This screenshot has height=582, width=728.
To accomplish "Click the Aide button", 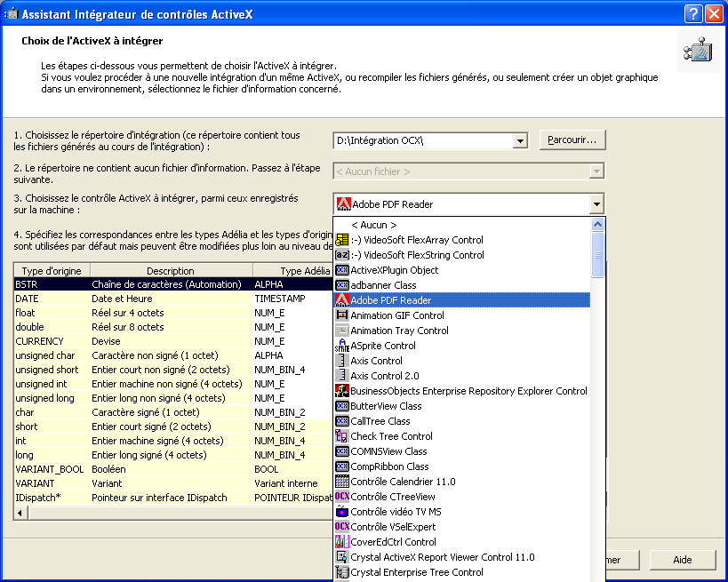I will [x=683, y=560].
